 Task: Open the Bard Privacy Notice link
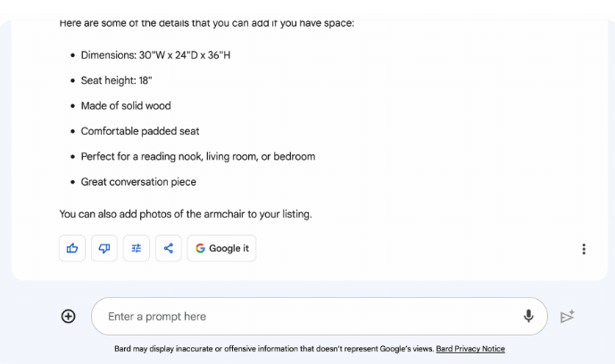click(x=470, y=349)
